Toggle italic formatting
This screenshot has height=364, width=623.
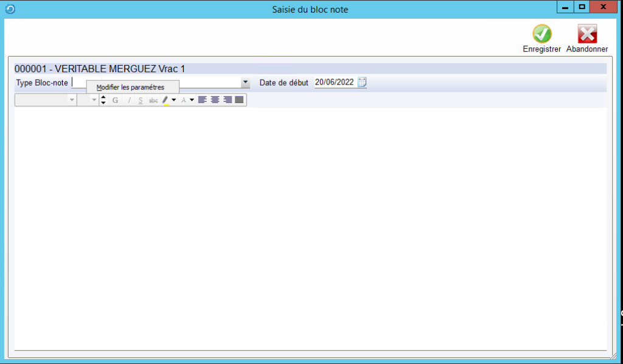click(129, 100)
